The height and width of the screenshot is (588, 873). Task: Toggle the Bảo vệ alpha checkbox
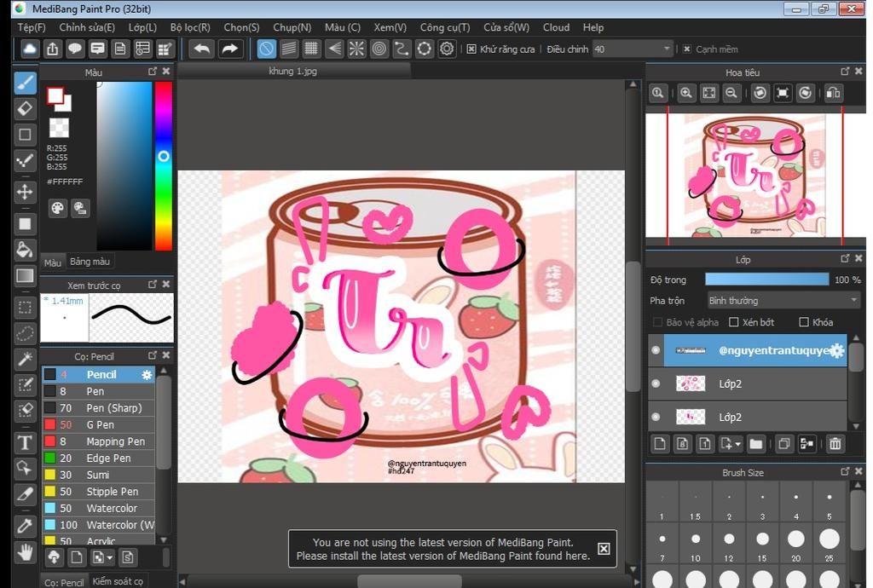point(657,322)
